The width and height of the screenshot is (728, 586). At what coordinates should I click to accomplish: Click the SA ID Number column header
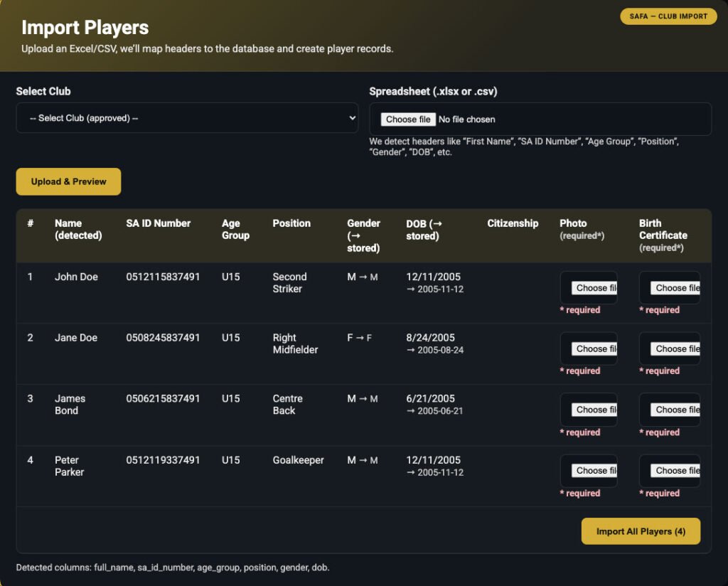[159, 223]
